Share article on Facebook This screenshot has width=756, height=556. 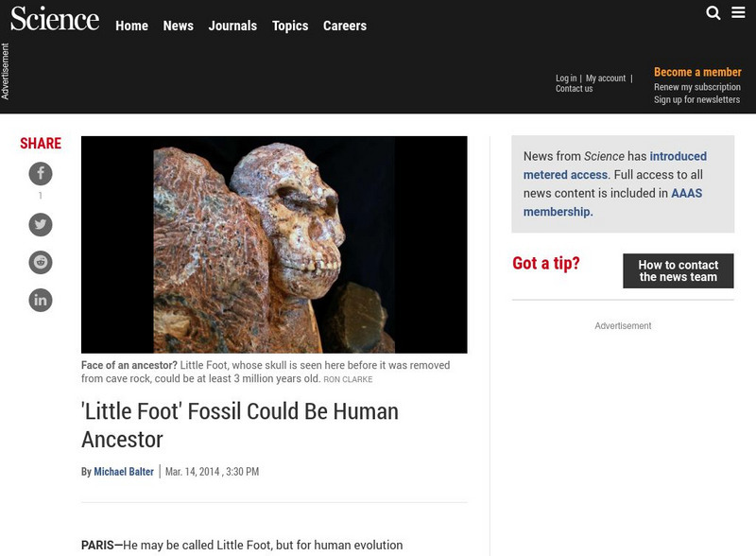[41, 174]
